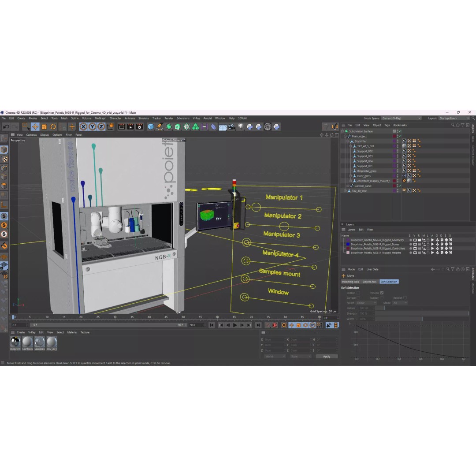Toggle solo dot for Rigged_Geometry layer

tap(410, 240)
